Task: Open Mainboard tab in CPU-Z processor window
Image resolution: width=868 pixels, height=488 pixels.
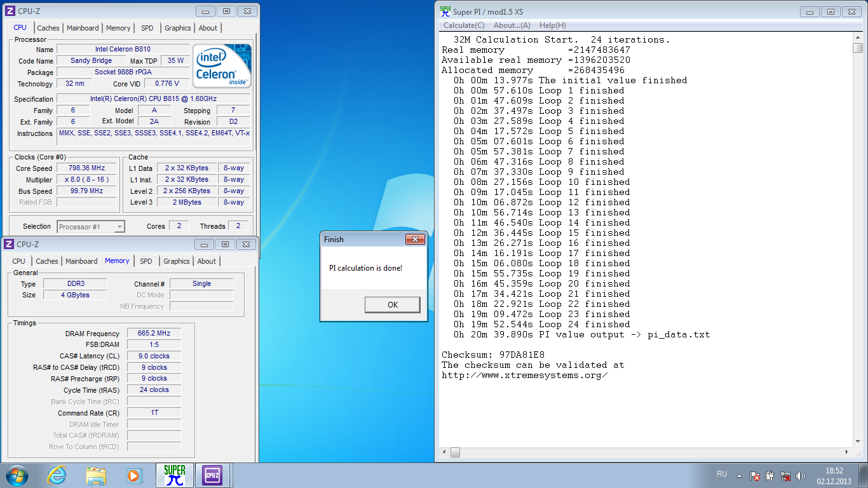Action: click(83, 28)
